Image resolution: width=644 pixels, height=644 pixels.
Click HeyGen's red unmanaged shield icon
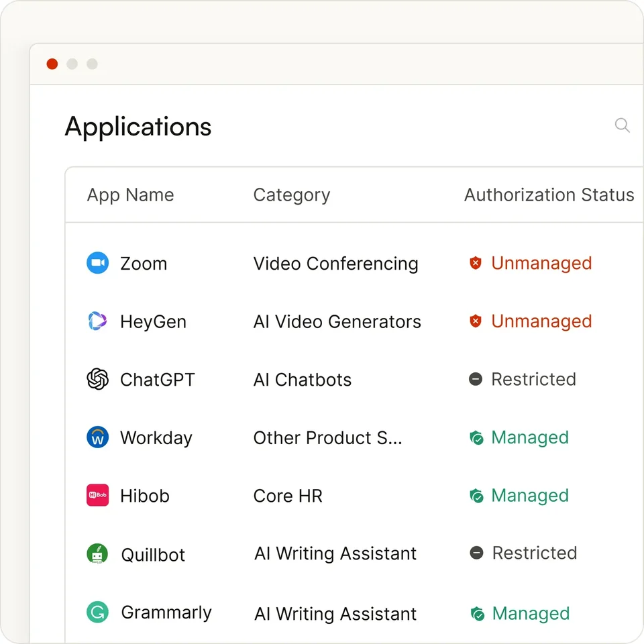476,321
